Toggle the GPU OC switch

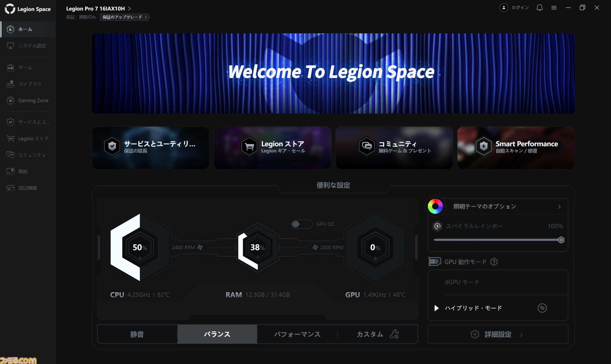pos(302,224)
